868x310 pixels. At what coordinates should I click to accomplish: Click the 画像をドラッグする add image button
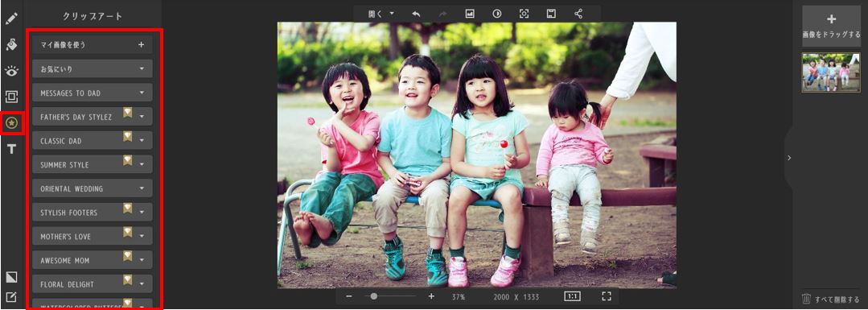(831, 26)
